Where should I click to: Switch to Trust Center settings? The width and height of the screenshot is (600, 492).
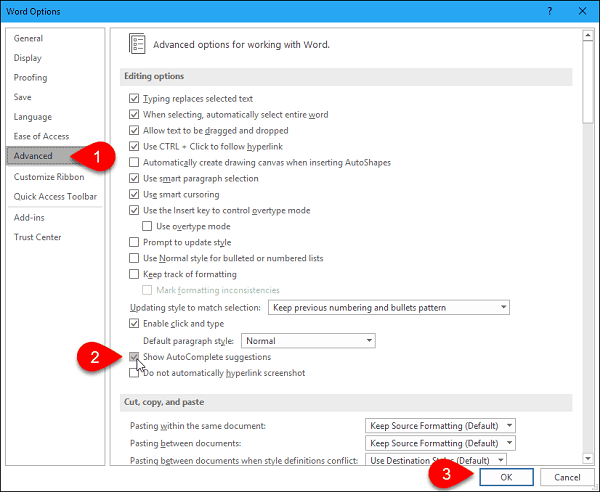(x=38, y=237)
